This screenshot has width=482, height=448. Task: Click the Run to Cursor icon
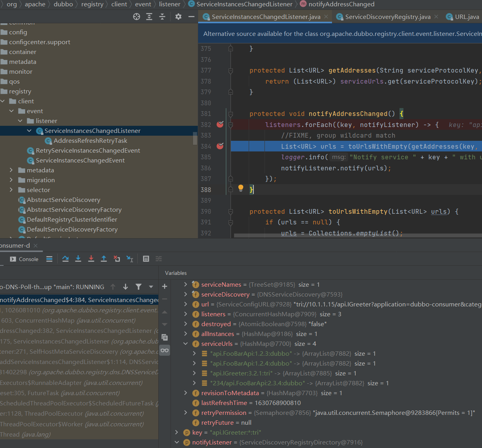click(130, 259)
